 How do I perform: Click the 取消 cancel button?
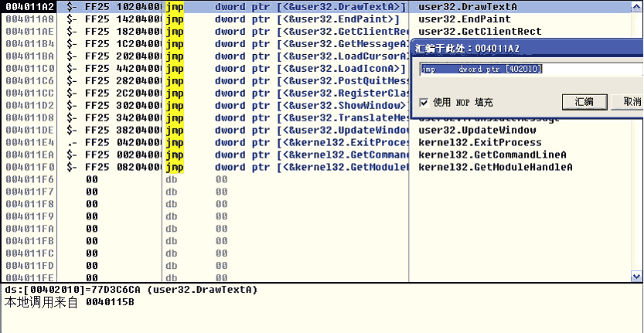(626, 102)
